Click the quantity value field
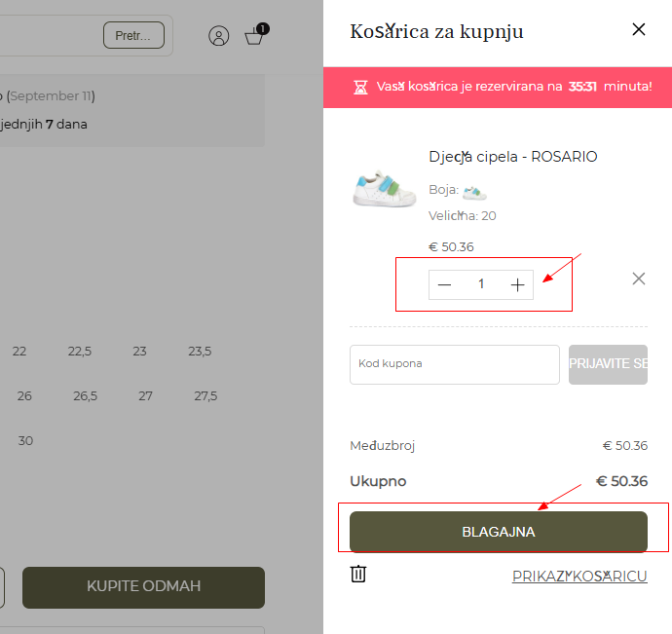Image resolution: width=672 pixels, height=634 pixels. 481,284
